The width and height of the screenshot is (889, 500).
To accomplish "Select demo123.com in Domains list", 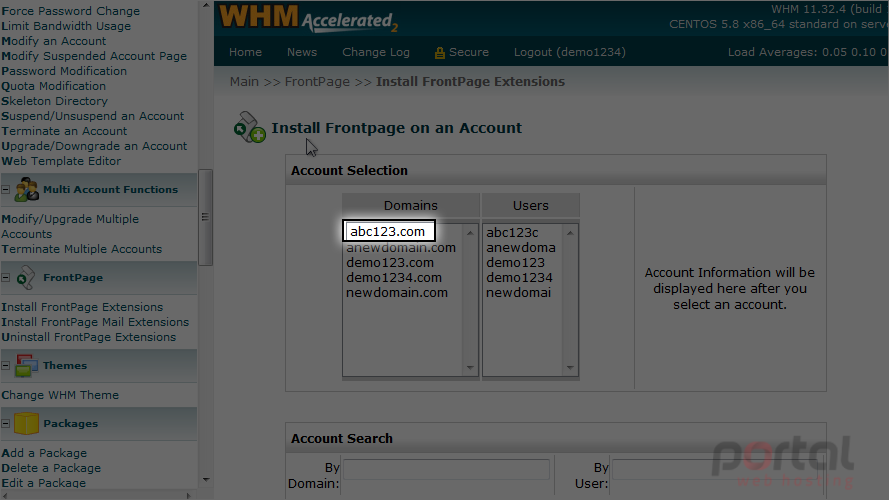I will click(390, 263).
